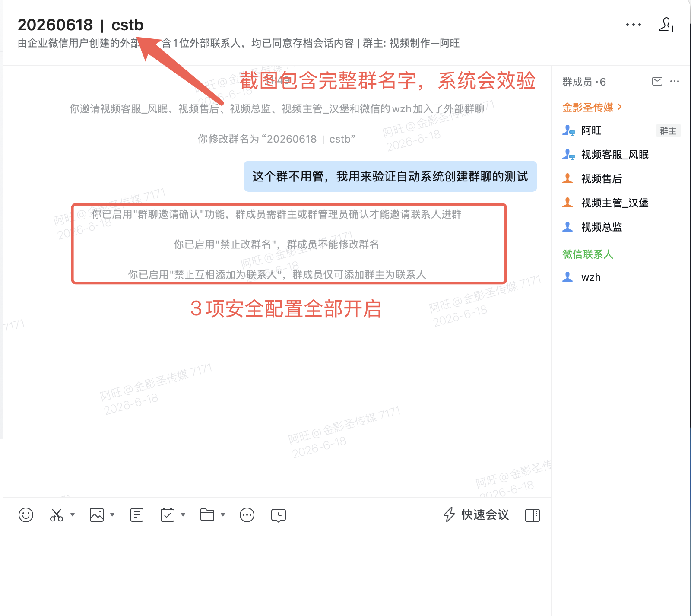691x616 pixels.
Task: Open the emoji picker
Action: 26,515
